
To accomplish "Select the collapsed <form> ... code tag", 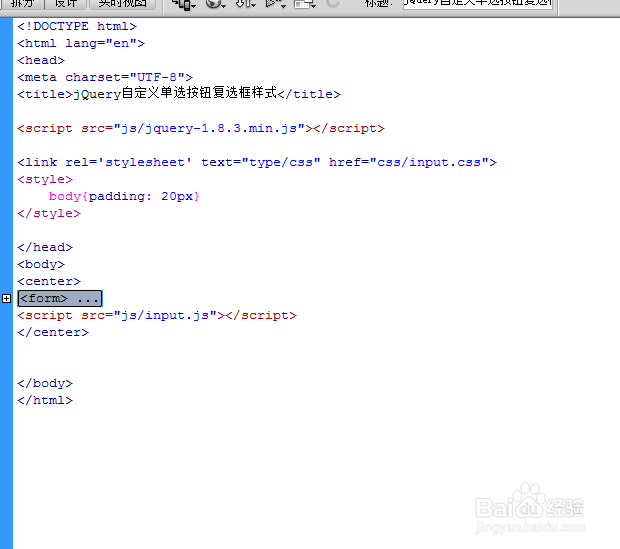I will pos(60,299).
